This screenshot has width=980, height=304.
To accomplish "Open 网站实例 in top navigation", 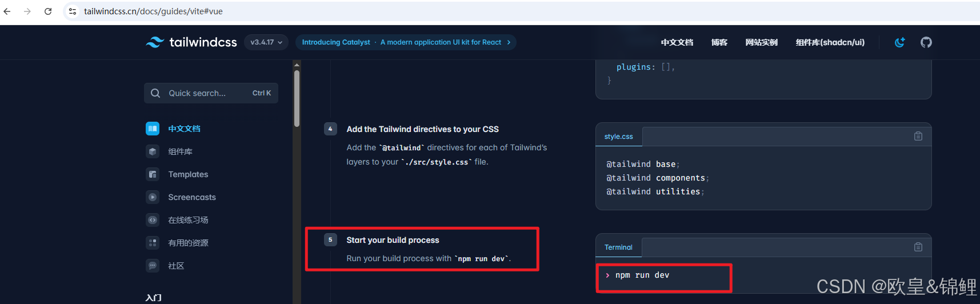I will [762, 42].
